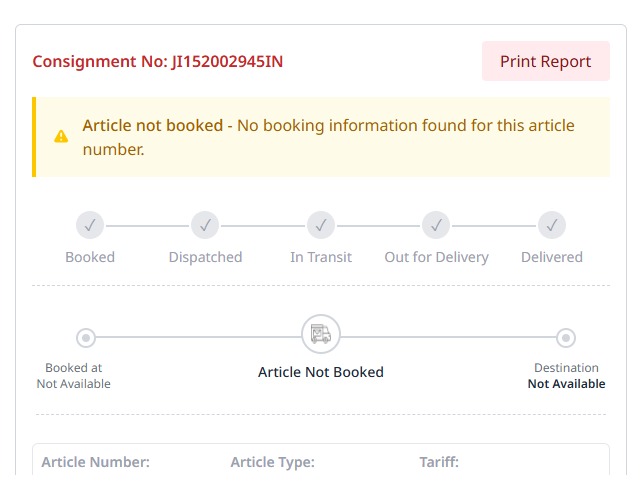The image size is (644, 483).
Task: Select the Booked step checkmark circle
Action: click(90, 225)
